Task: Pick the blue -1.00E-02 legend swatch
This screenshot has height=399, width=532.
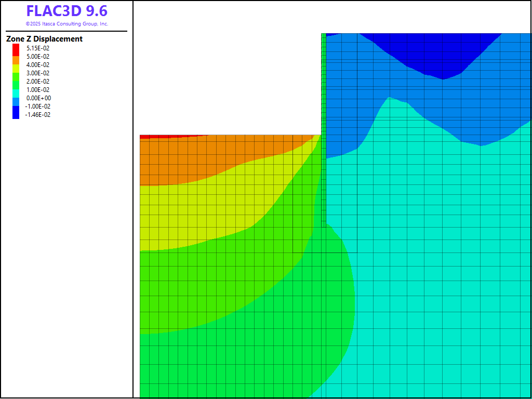Action: (x=16, y=107)
